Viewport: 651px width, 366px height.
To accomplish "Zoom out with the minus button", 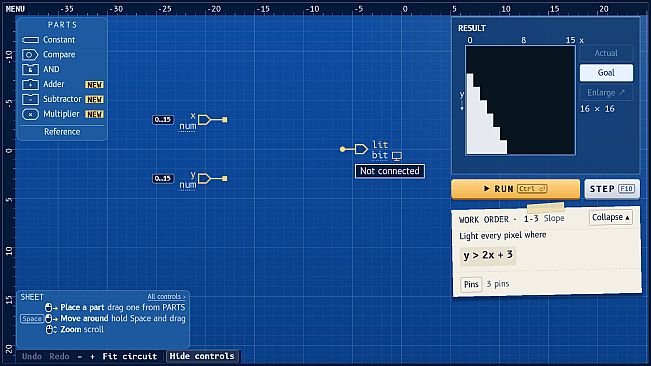I will pyautogui.click(x=80, y=356).
